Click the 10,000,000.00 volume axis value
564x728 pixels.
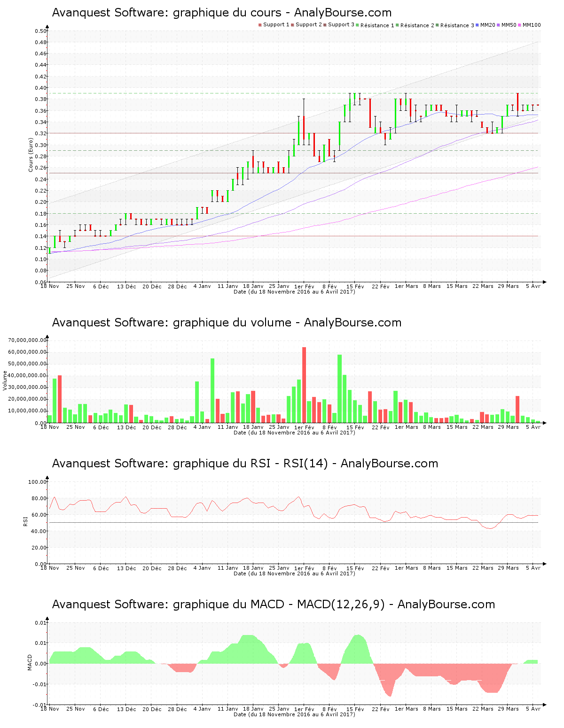[x=28, y=411]
